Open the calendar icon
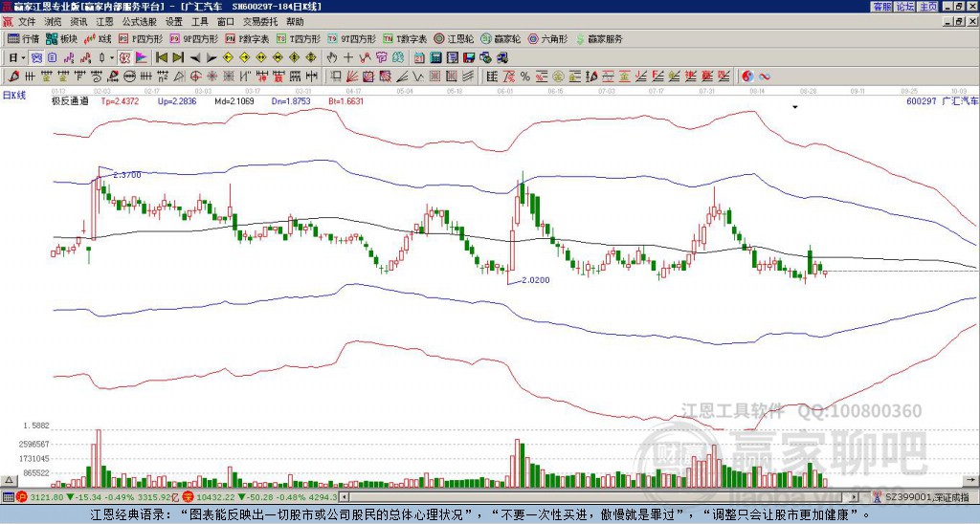The width and height of the screenshot is (980, 524). click(419, 58)
